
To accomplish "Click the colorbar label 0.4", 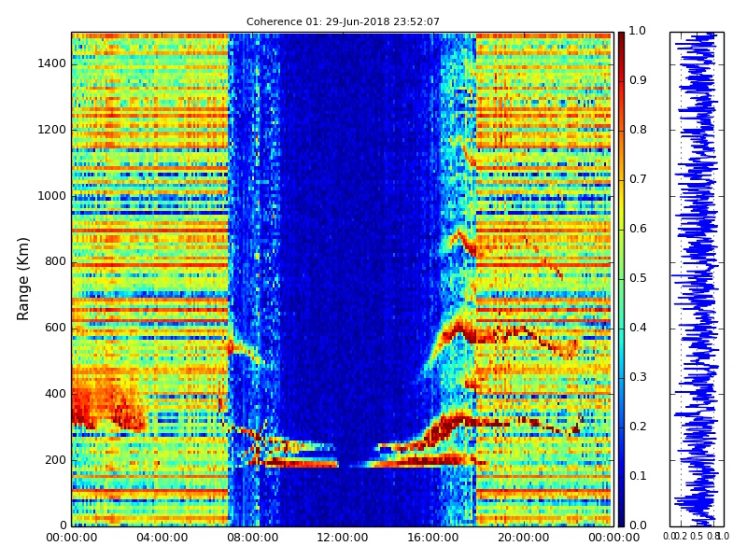I will tap(638, 328).
